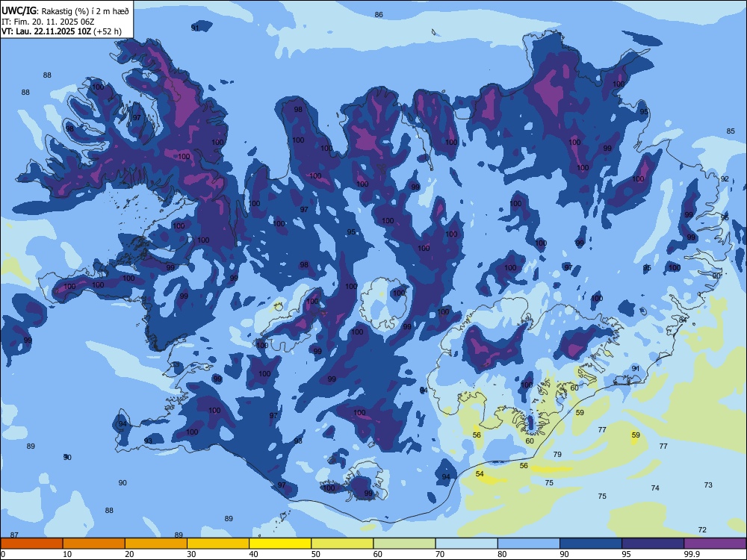
Task: Click the orange 10–20 legend swatch
Action: coord(94,544)
